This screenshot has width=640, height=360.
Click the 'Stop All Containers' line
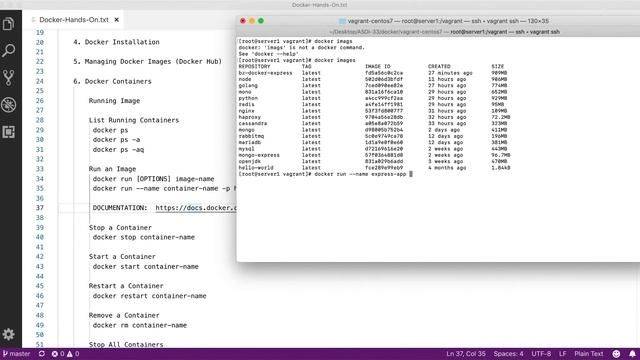click(126, 344)
